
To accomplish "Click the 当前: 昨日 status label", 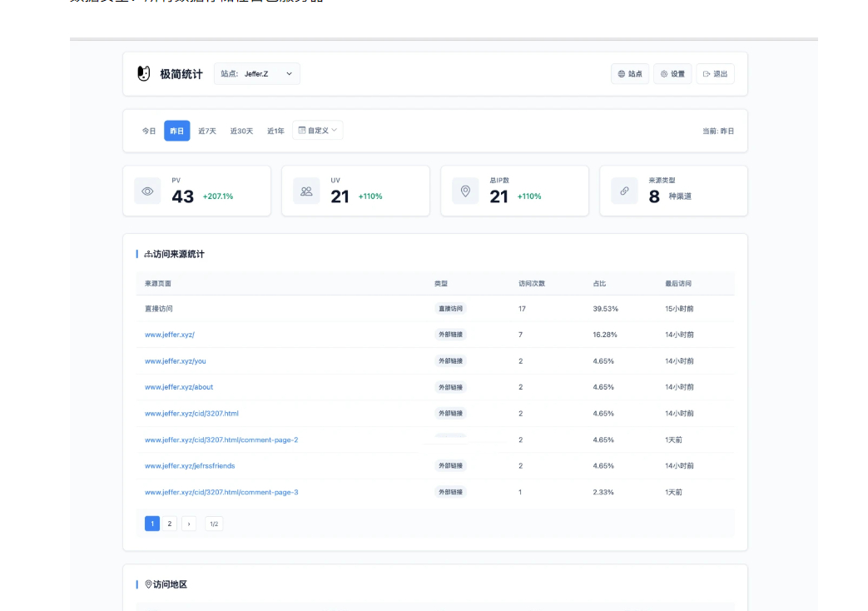I will click(x=718, y=132).
